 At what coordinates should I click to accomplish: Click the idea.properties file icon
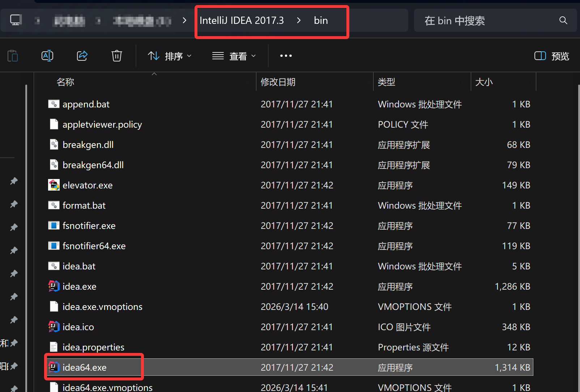click(x=54, y=347)
